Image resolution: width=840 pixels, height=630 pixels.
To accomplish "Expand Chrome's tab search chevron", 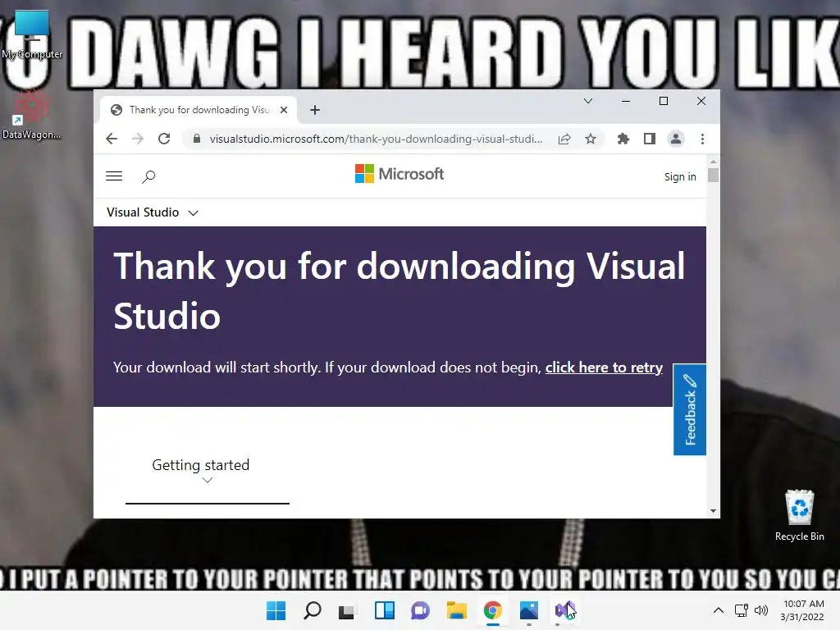I will (x=587, y=101).
